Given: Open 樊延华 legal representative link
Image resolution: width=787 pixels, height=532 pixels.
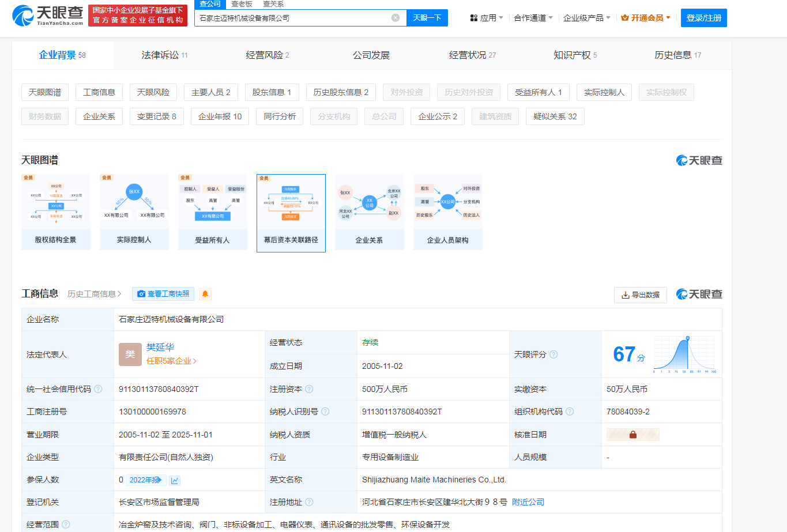Looking at the screenshot, I should pyautogui.click(x=160, y=347).
